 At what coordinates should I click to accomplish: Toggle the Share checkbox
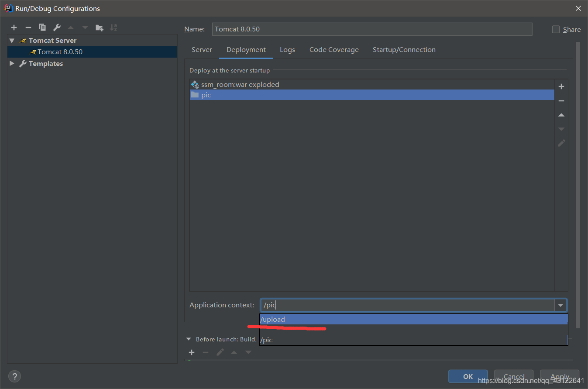coord(556,29)
